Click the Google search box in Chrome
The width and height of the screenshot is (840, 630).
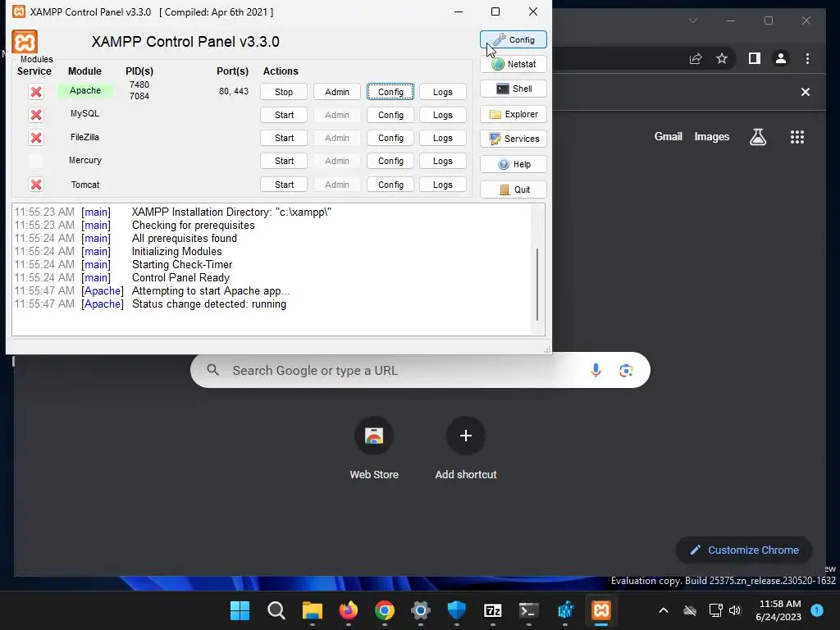point(420,370)
